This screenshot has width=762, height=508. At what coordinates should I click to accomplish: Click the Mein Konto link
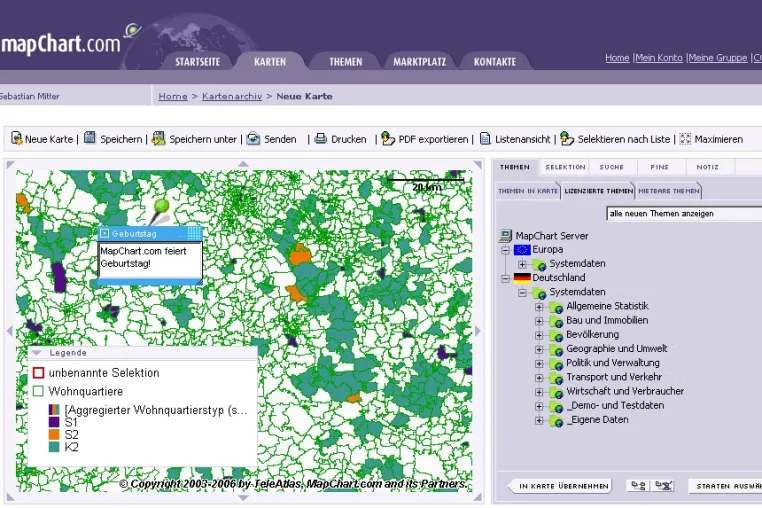pyautogui.click(x=659, y=58)
